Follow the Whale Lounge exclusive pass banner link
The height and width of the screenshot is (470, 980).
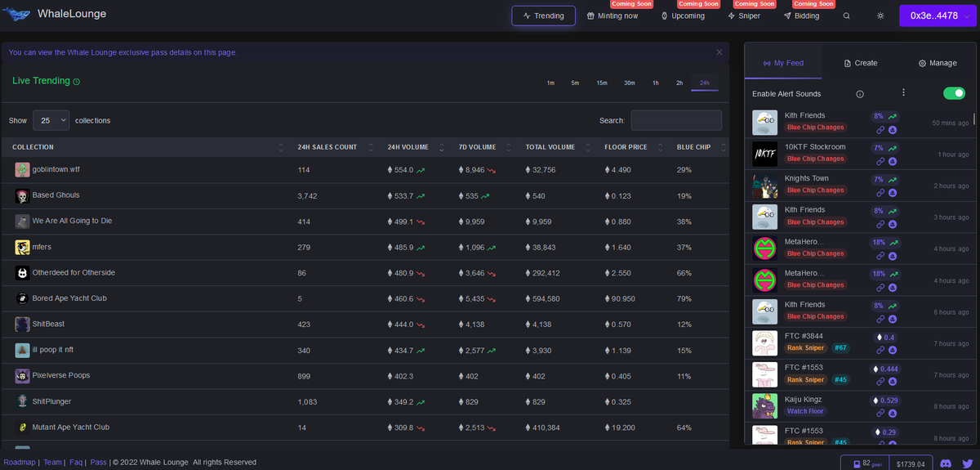[x=122, y=52]
